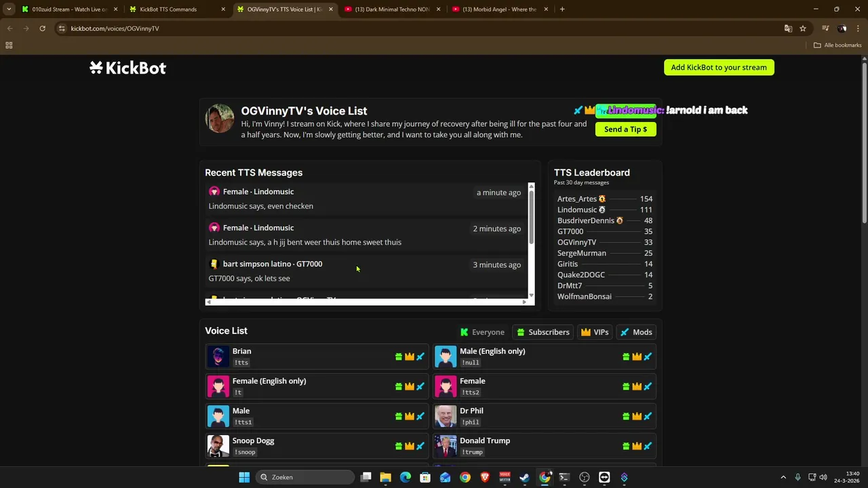Open OBS Studio from the taskbar

pos(585,477)
